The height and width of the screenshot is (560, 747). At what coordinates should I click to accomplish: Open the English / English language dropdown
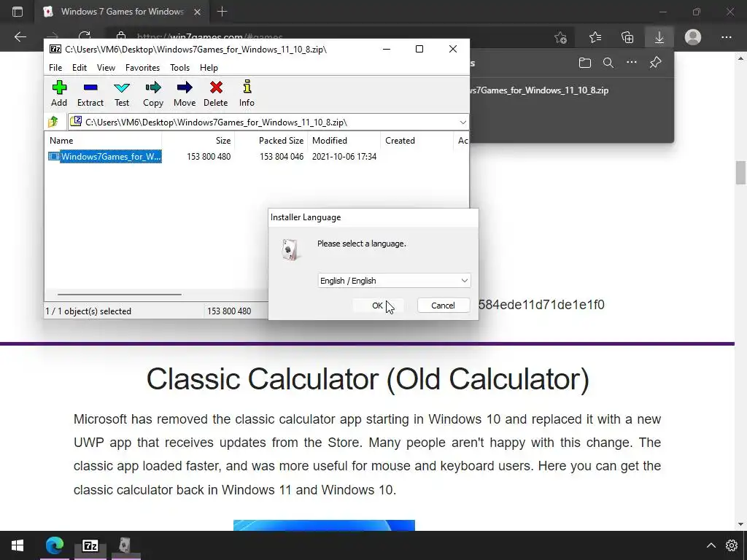pyautogui.click(x=394, y=281)
